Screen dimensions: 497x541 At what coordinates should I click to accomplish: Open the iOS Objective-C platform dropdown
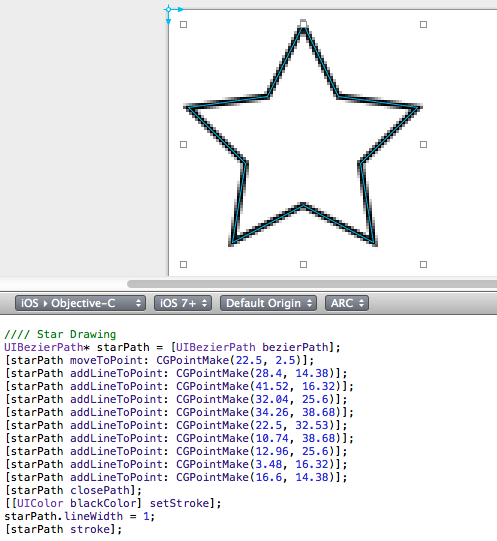80,303
